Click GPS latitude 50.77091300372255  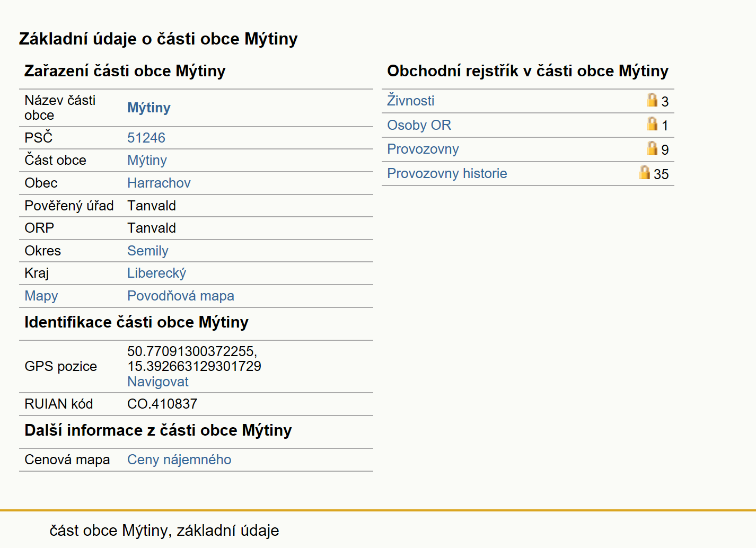pos(192,351)
